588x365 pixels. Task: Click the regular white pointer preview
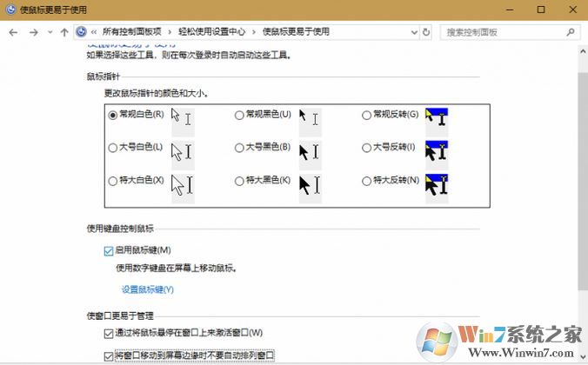coord(183,122)
